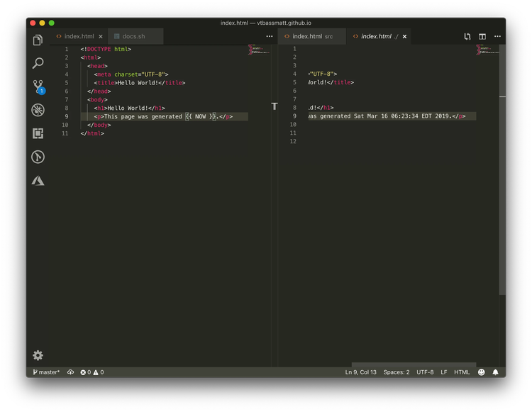Image resolution: width=532 pixels, height=412 pixels.
Task: Open the Explorer view in the activity bar
Action: point(38,40)
